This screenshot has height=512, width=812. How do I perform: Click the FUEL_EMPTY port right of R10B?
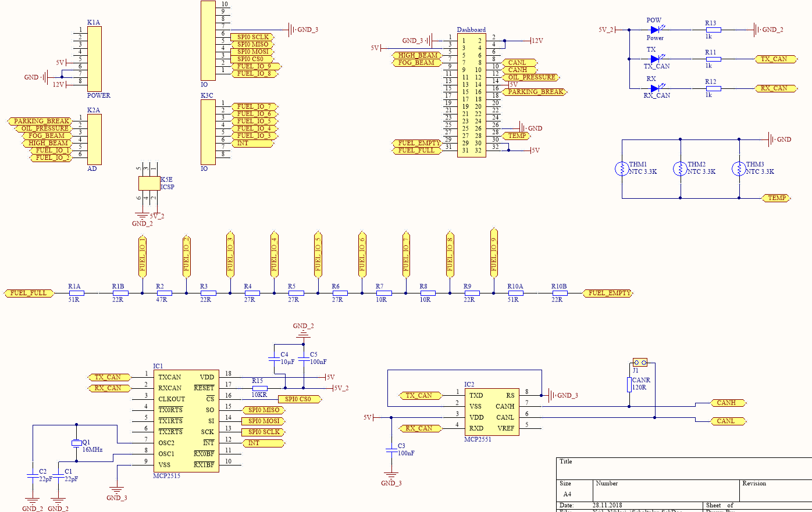pyautogui.click(x=608, y=293)
